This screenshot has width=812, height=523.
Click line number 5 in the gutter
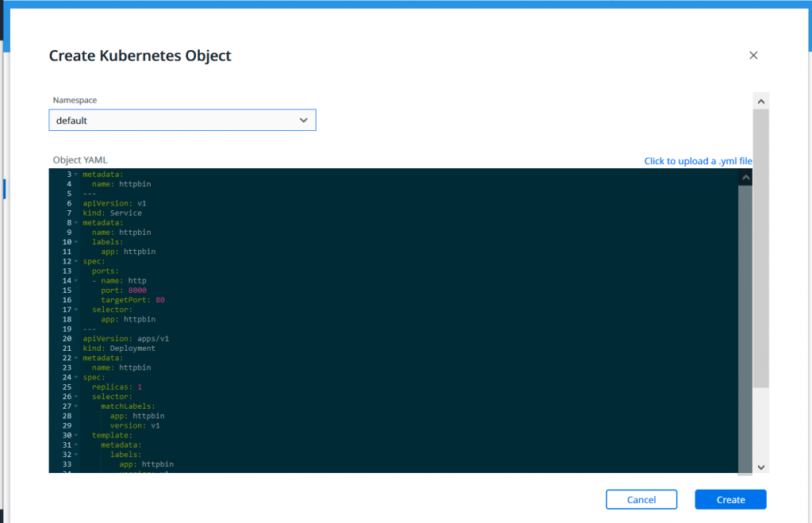[x=69, y=194]
